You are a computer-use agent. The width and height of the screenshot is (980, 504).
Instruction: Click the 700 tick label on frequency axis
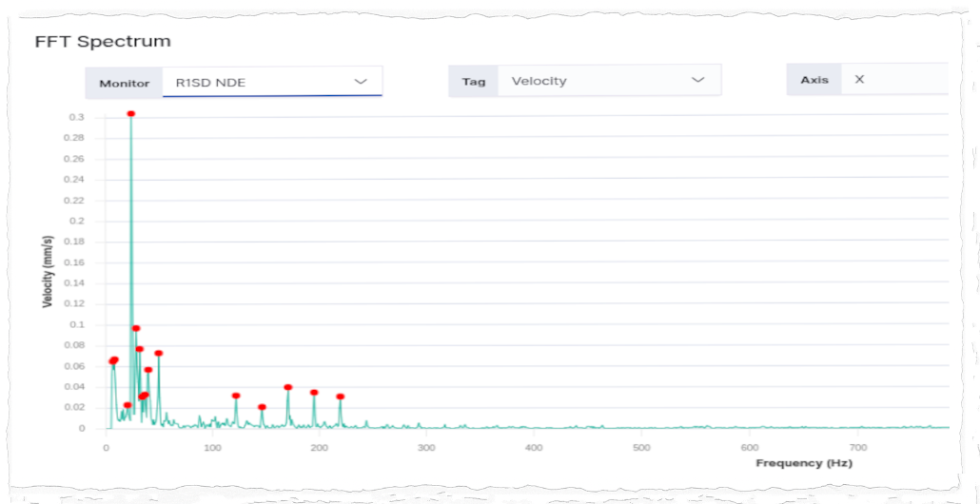coord(857,447)
